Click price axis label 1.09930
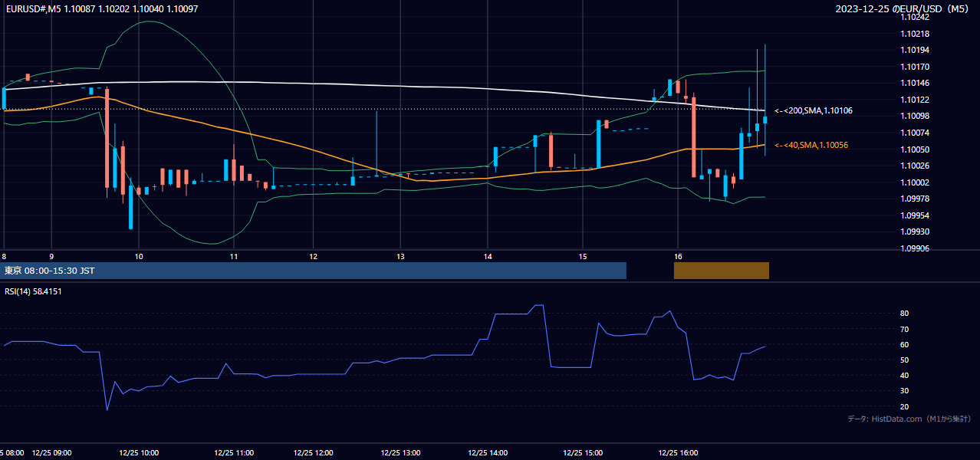 point(914,232)
